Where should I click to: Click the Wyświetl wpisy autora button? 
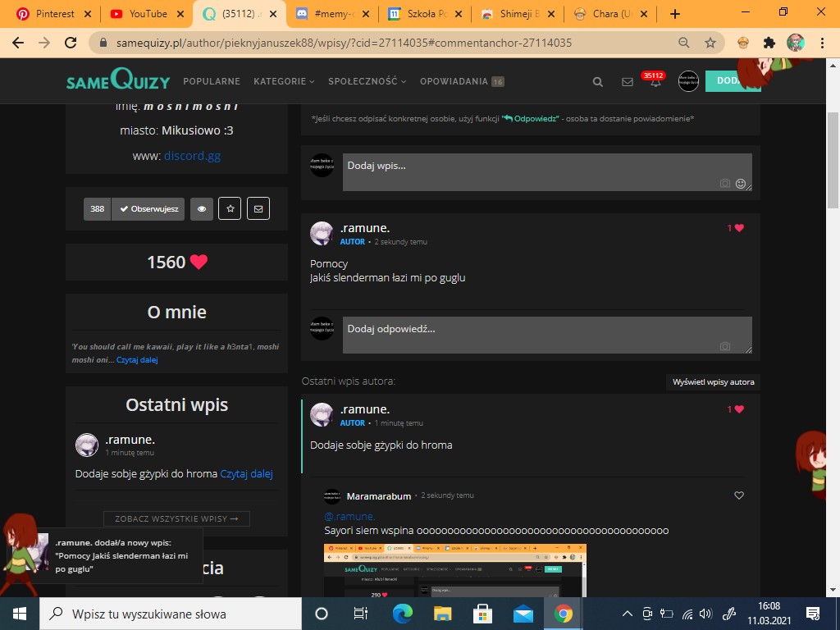713,382
